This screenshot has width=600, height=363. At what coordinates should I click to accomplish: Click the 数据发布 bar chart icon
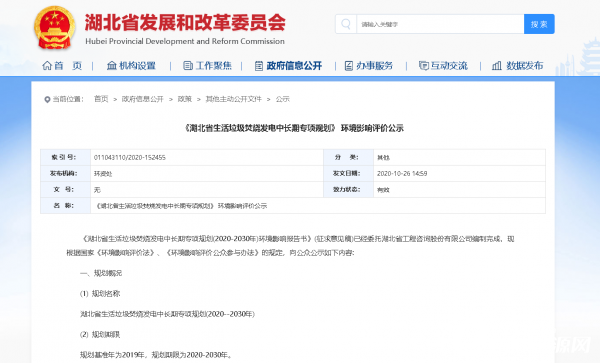coord(497,66)
